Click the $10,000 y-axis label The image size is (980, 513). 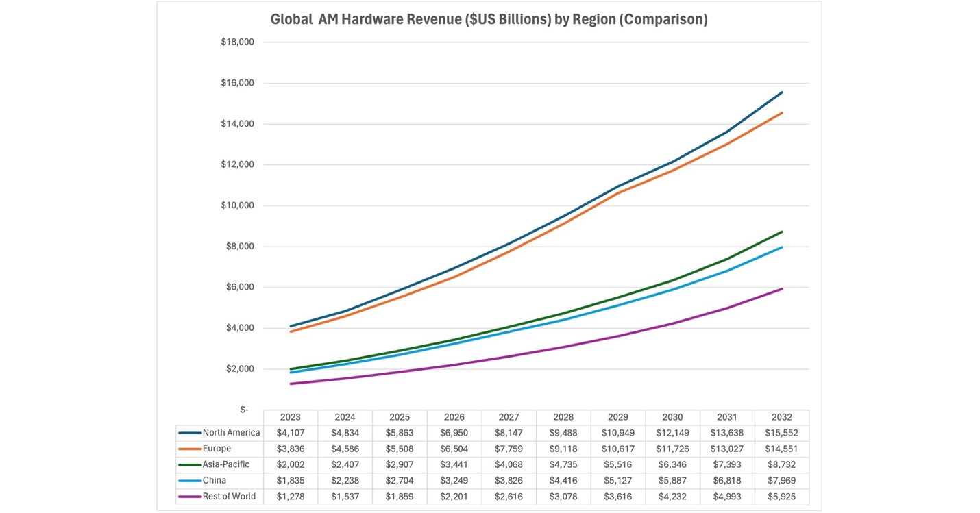pos(237,205)
